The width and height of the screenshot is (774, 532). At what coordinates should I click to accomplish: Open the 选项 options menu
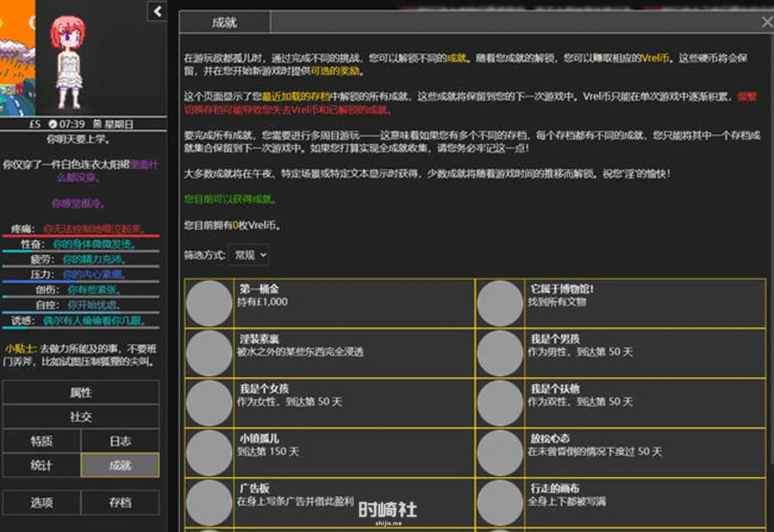point(41,503)
